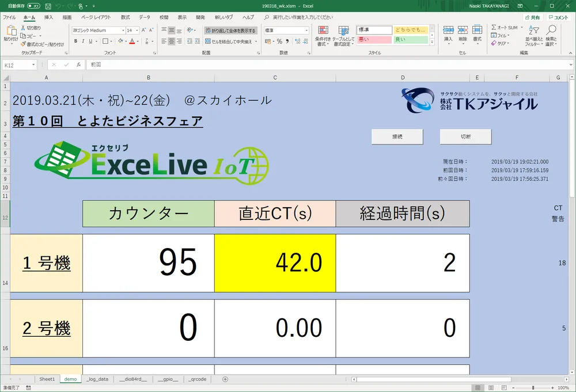The height and width of the screenshot is (392, 576).
Task: Toggle align text right
Action: pyautogui.click(x=179, y=41)
